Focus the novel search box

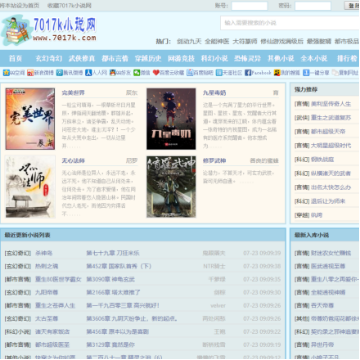coord(290,23)
